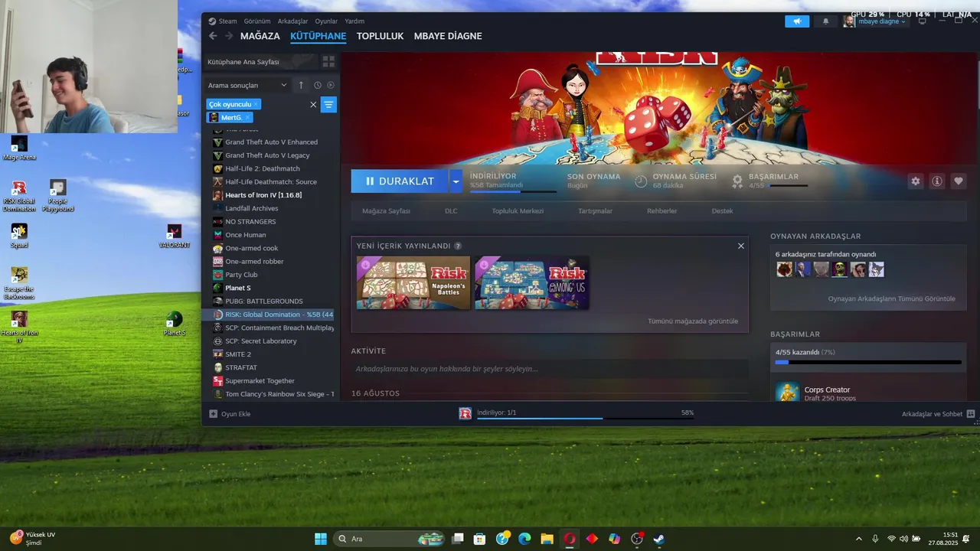
Task: Toggle ready-to-play filter icon
Action: pyautogui.click(x=331, y=85)
